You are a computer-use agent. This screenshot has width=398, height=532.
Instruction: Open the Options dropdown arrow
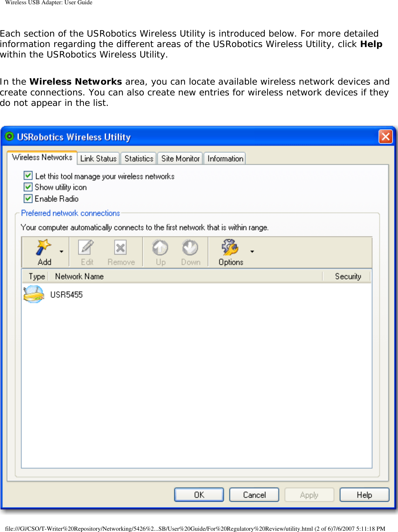(x=252, y=252)
